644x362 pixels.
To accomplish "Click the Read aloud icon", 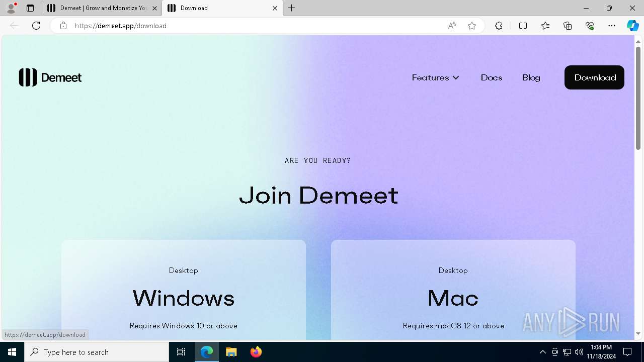I will coord(452,26).
